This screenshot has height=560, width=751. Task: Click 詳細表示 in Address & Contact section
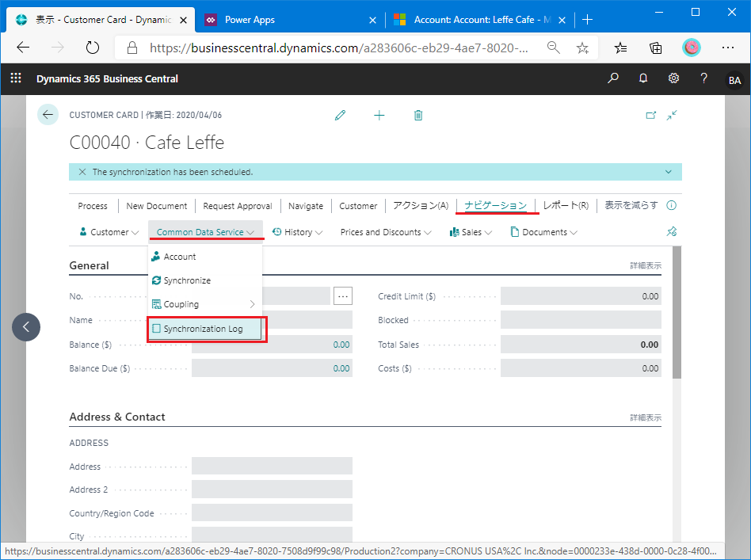[646, 417]
